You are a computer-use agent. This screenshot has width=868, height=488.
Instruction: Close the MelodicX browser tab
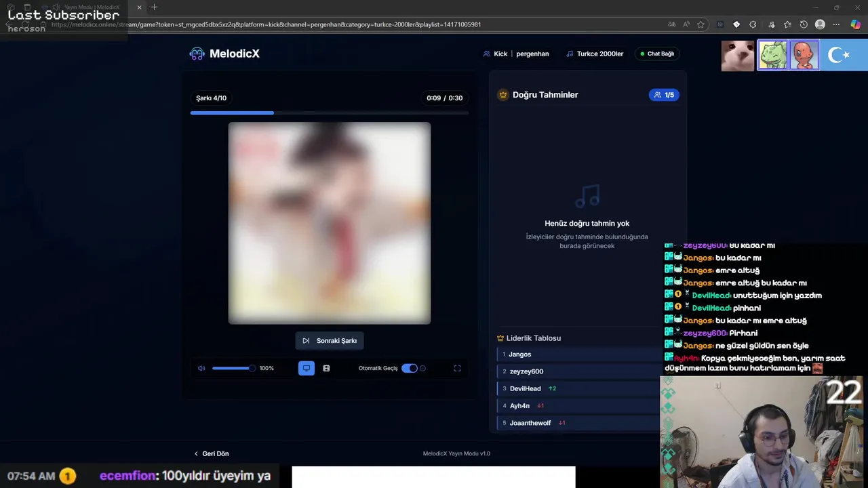[139, 7]
